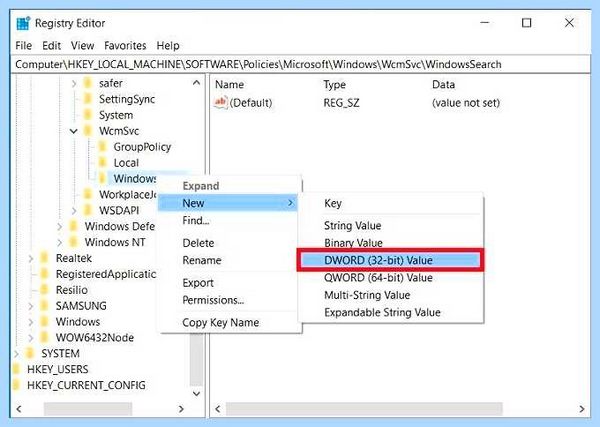Choose Export in the context menu
Image resolution: width=600 pixels, height=427 pixels.
tap(228, 283)
